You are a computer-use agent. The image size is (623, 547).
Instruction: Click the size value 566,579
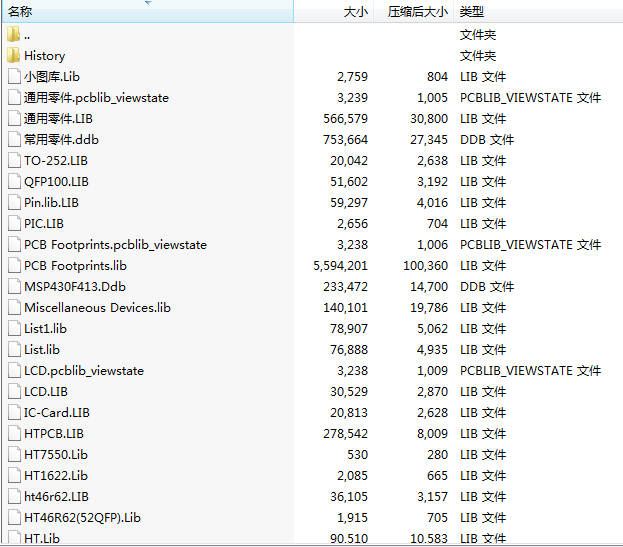(x=346, y=118)
